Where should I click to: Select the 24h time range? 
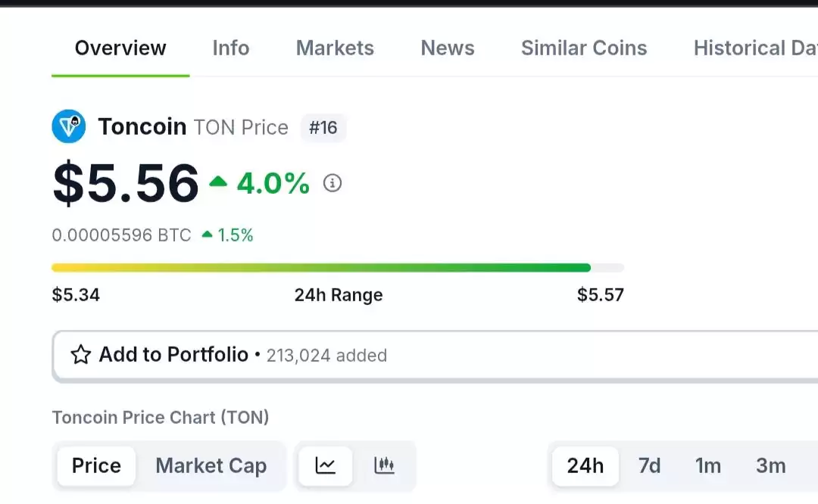[x=585, y=465]
